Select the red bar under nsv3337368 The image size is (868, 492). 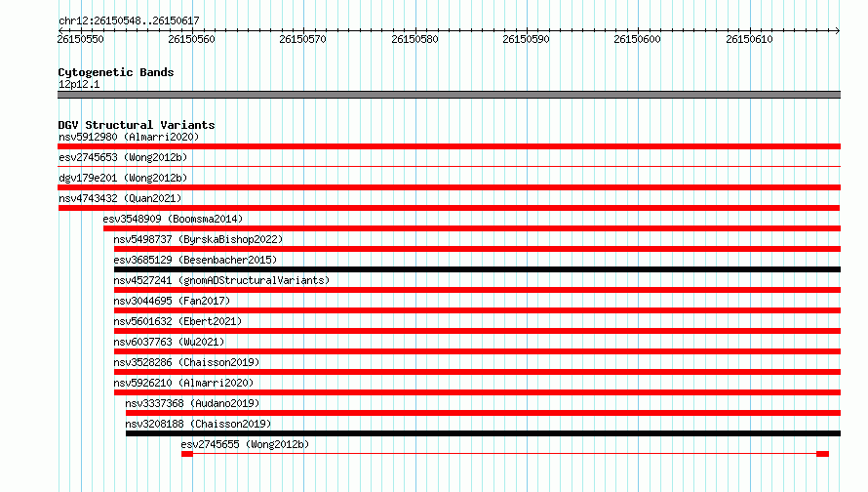tap(484, 413)
